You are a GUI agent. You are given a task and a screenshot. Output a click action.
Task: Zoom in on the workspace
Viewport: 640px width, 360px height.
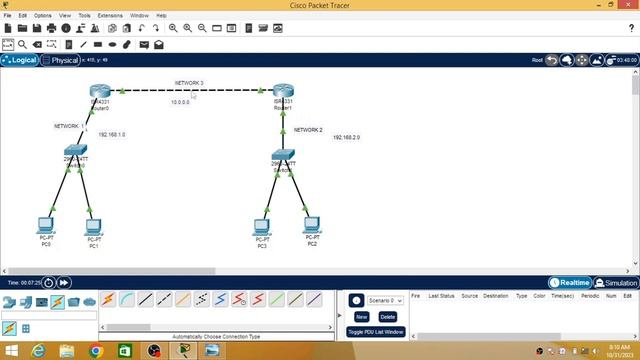click(173, 28)
